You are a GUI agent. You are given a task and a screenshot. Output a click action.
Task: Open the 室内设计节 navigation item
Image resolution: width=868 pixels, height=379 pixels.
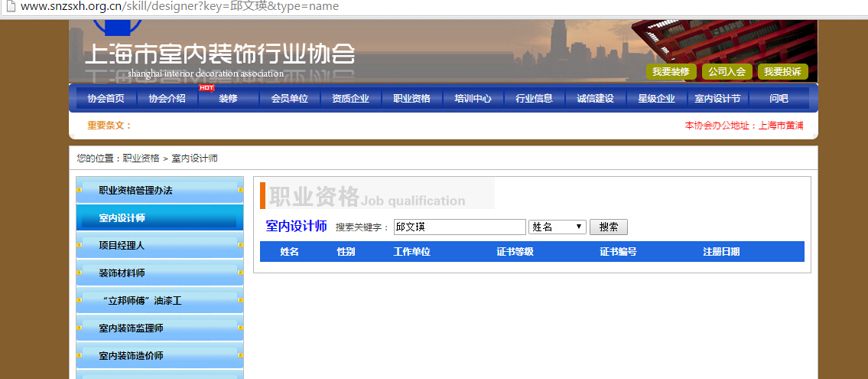717,99
